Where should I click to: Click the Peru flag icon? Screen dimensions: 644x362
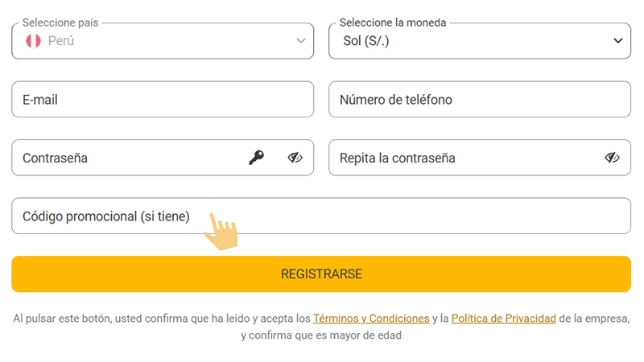tap(33, 41)
